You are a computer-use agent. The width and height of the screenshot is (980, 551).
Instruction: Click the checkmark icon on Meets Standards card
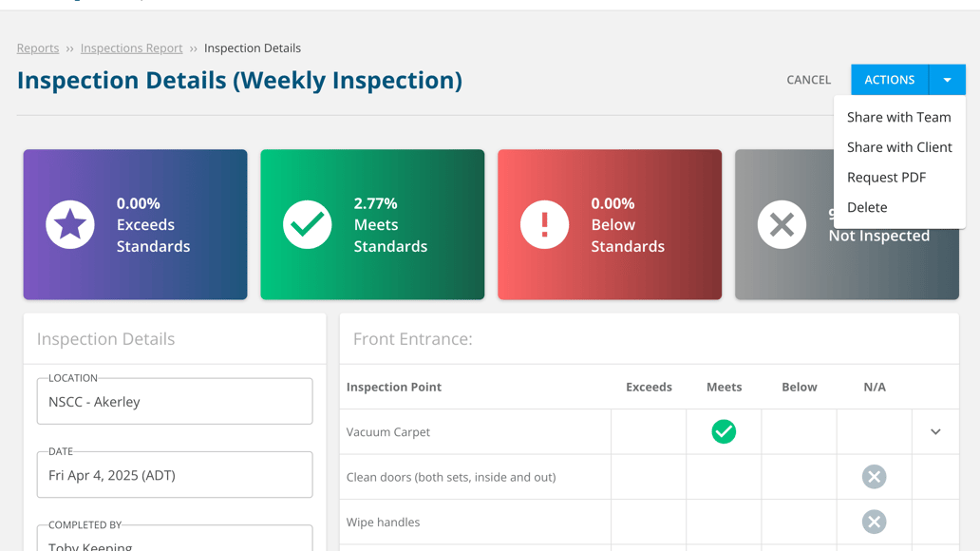pos(308,225)
